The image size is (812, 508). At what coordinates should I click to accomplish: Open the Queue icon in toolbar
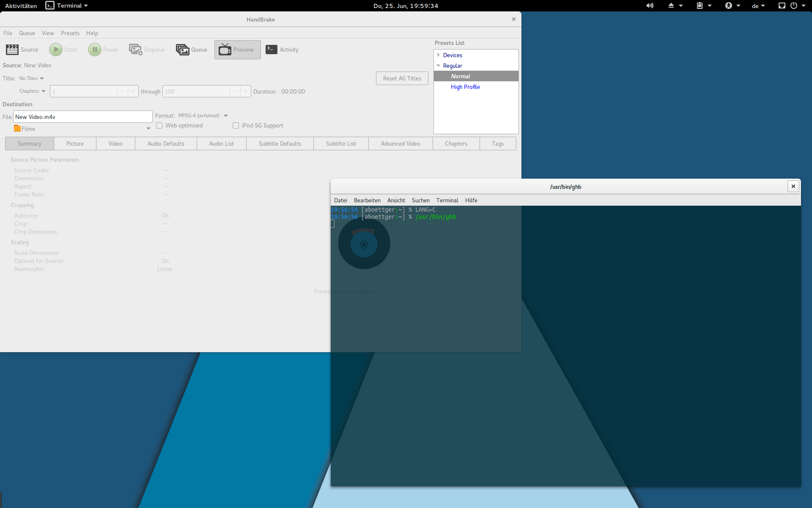tap(182, 50)
